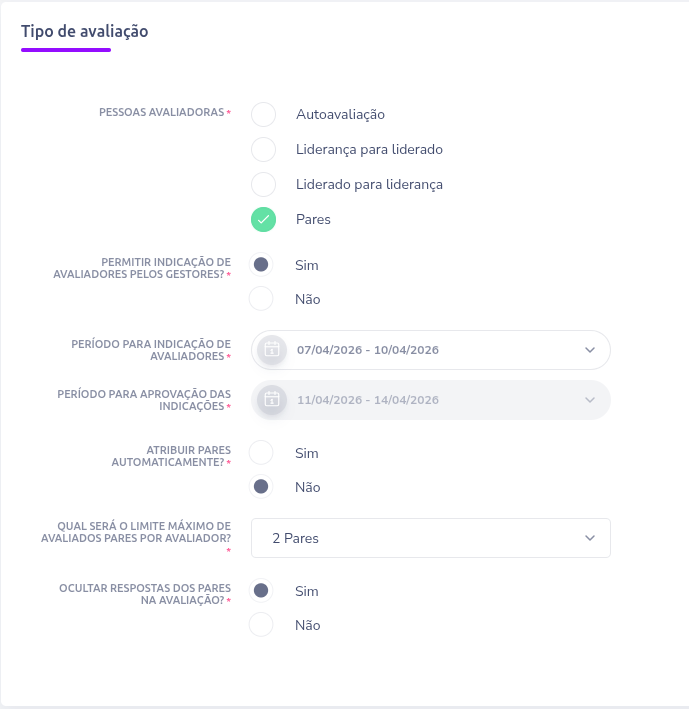Image resolution: width=689 pixels, height=709 pixels.
Task: Check the Autoavaliação evaluator option
Action: (x=263, y=114)
